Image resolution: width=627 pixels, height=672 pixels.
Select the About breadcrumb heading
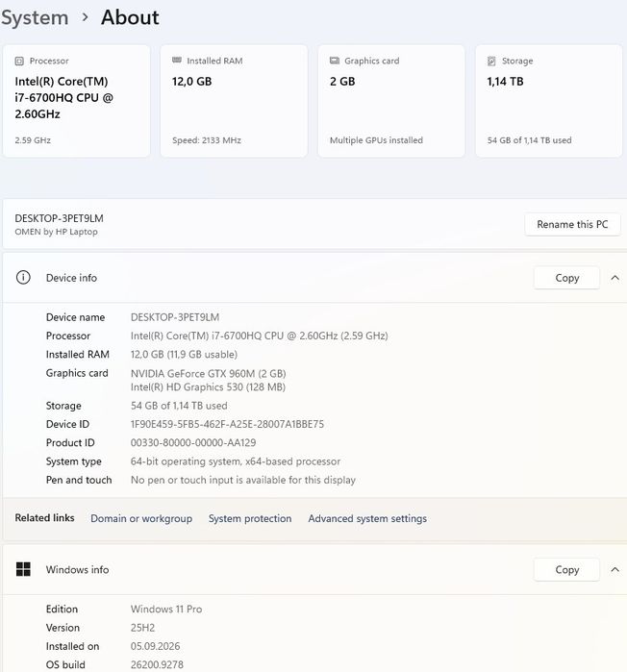click(x=130, y=17)
